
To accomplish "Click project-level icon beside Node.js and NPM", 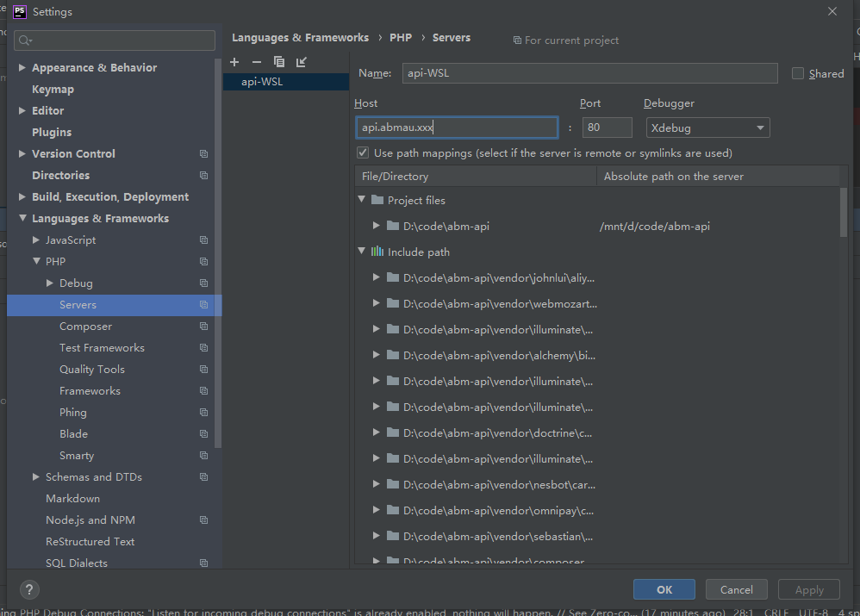I will point(203,520).
